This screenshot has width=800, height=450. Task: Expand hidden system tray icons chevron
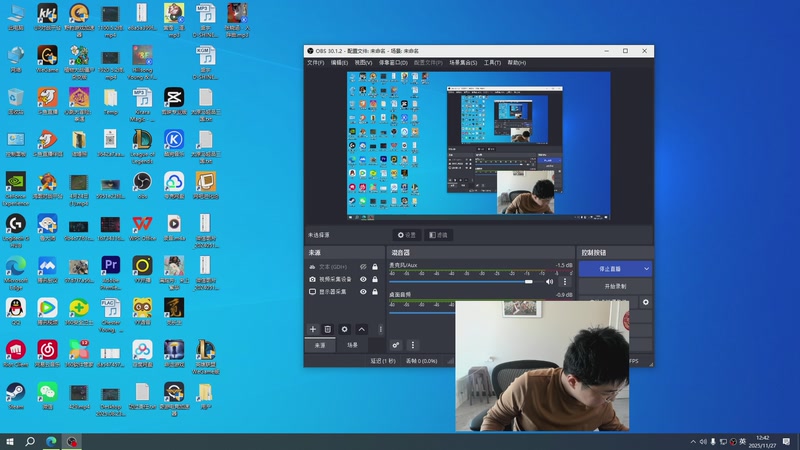pyautogui.click(x=693, y=442)
